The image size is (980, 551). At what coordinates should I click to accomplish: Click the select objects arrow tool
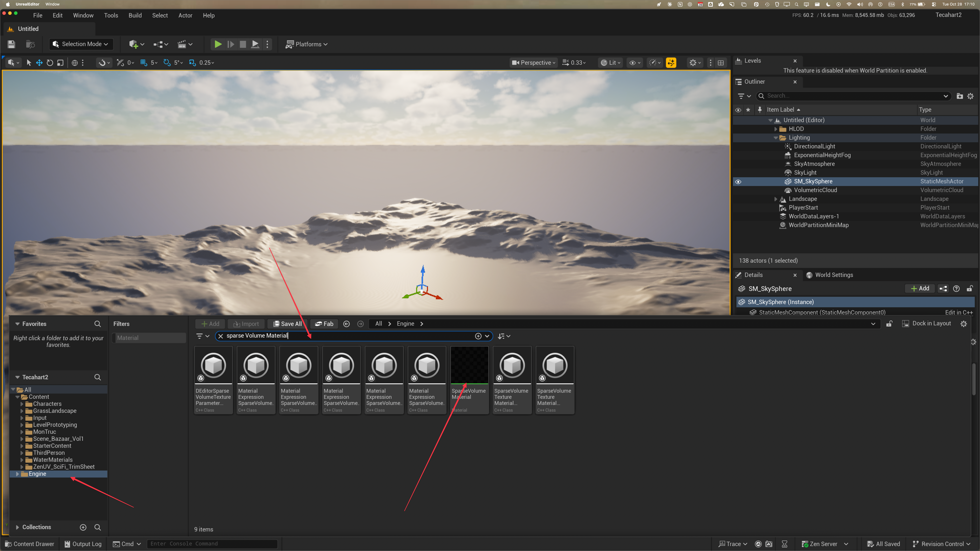(29, 63)
